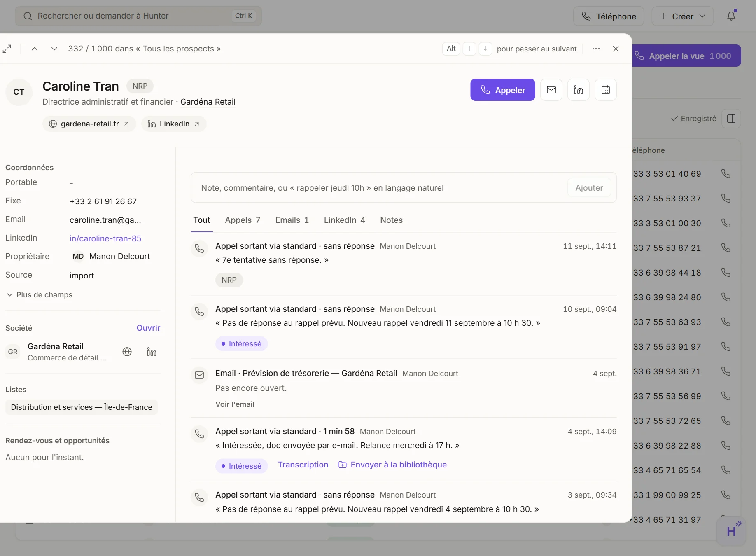
Task: Open the column layout icon near Enregistré
Action: pyautogui.click(x=731, y=119)
